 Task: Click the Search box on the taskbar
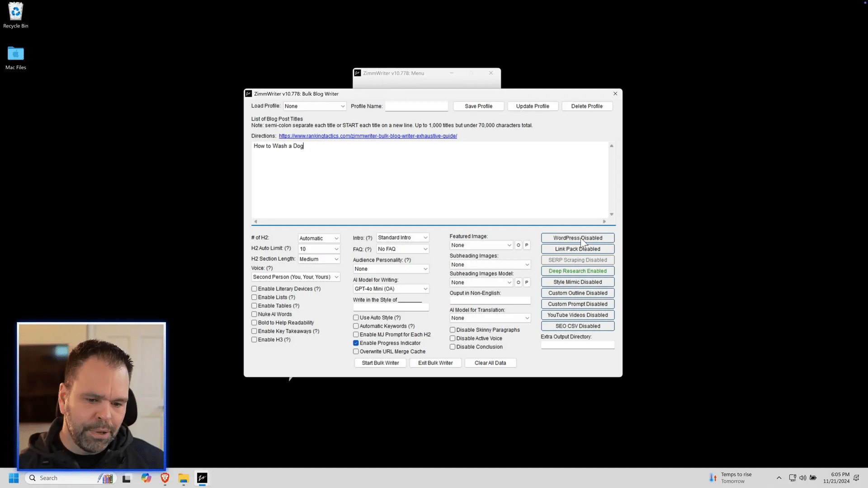tap(71, 478)
